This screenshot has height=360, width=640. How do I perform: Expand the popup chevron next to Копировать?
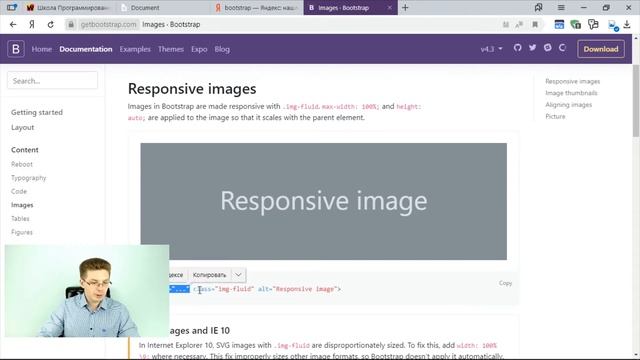pyautogui.click(x=238, y=275)
